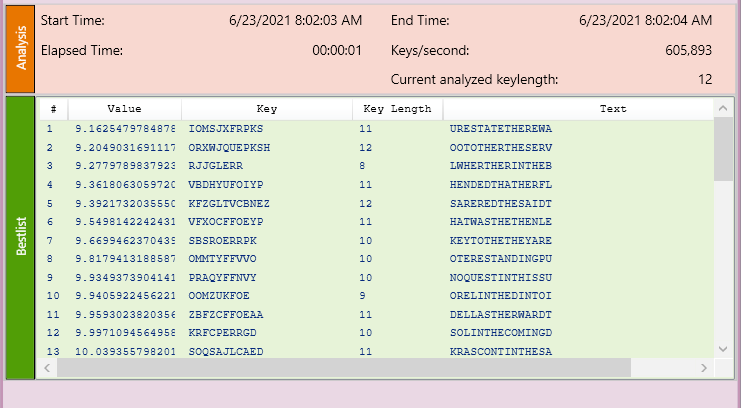
Task: Click the Key Length column header
Action: pos(397,108)
